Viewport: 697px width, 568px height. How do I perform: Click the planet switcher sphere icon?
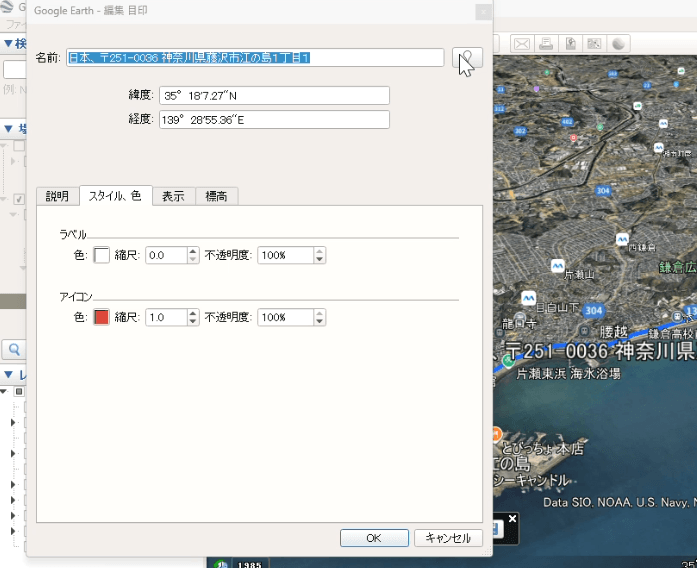tap(619, 44)
